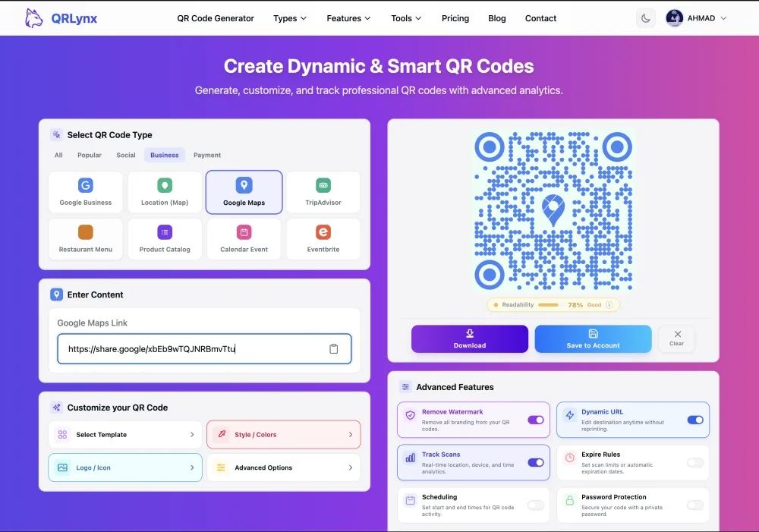Click the Expire Rules clock icon
The image size is (759, 532).
coord(570,458)
